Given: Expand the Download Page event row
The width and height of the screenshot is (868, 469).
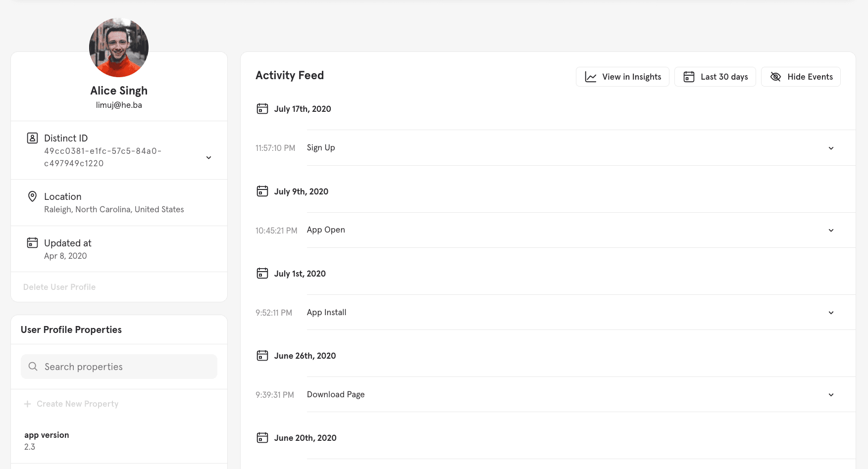Looking at the screenshot, I should point(831,395).
